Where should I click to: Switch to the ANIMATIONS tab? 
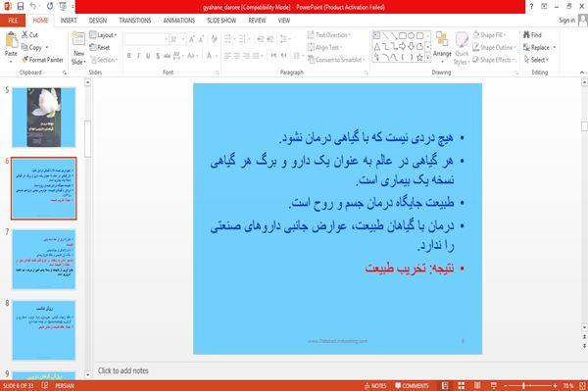coord(179,21)
